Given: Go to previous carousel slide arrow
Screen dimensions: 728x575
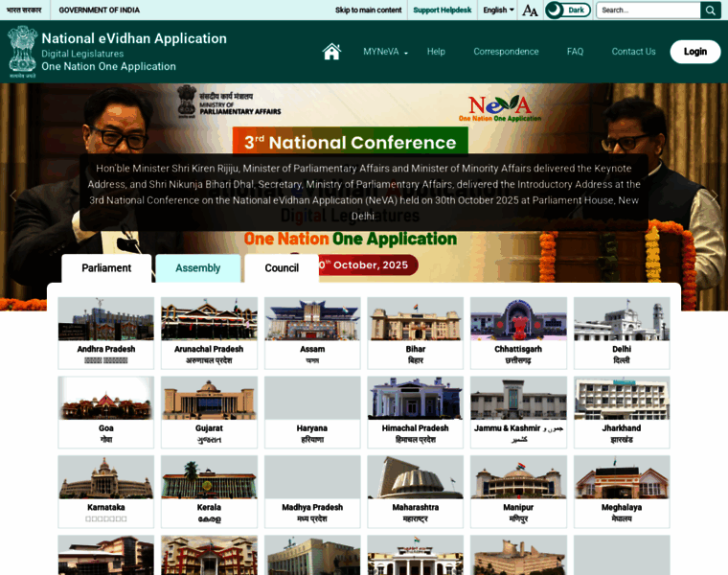Looking at the screenshot, I should pos(13,196).
